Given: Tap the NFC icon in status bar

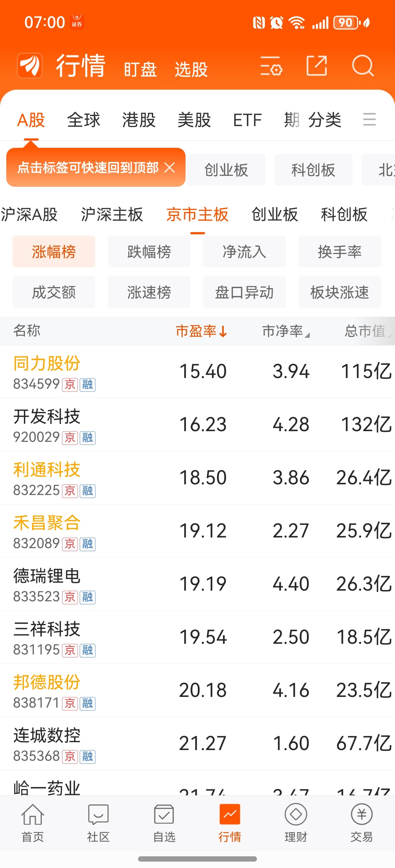Looking at the screenshot, I should [259, 23].
